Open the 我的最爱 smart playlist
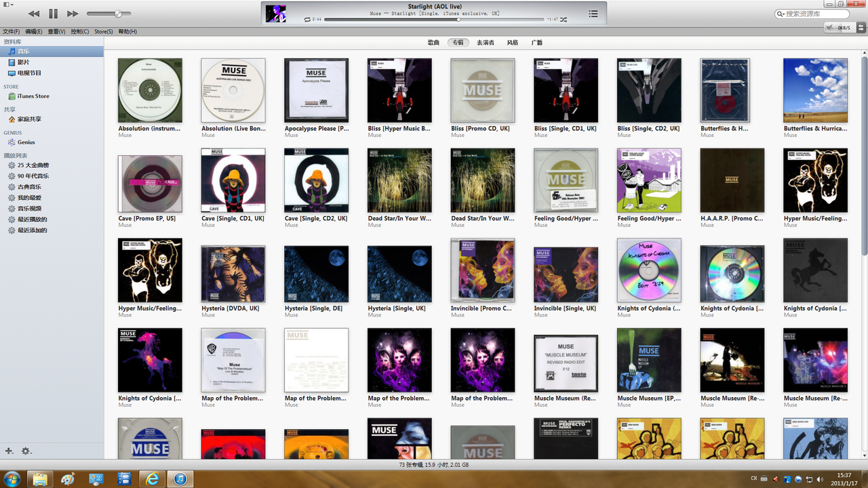 click(52, 198)
